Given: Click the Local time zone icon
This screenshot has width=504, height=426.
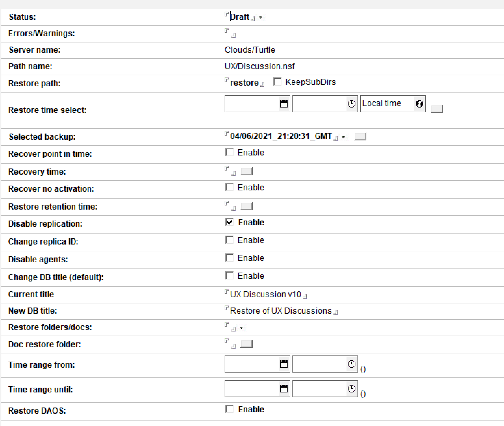Looking at the screenshot, I should pos(419,104).
